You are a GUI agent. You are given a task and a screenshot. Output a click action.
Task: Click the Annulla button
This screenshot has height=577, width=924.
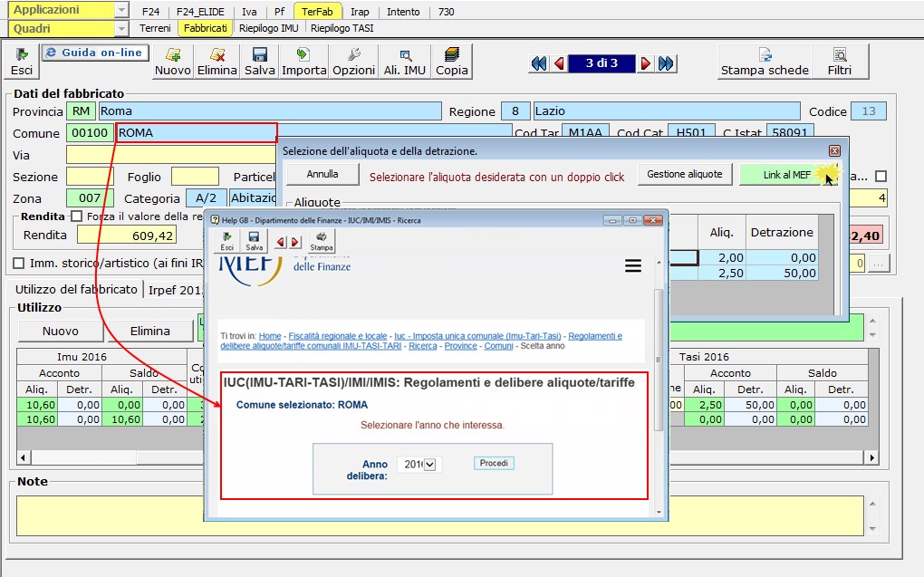click(x=322, y=174)
